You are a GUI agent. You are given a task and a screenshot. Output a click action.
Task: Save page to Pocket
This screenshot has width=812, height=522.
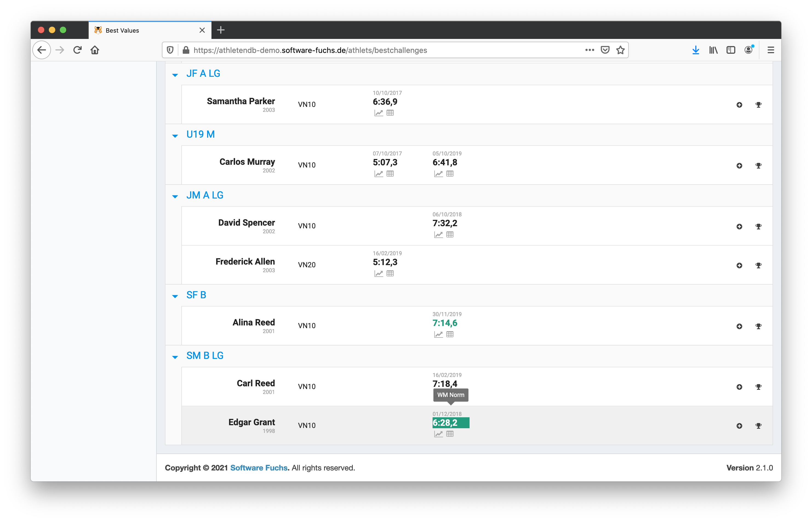pos(605,50)
